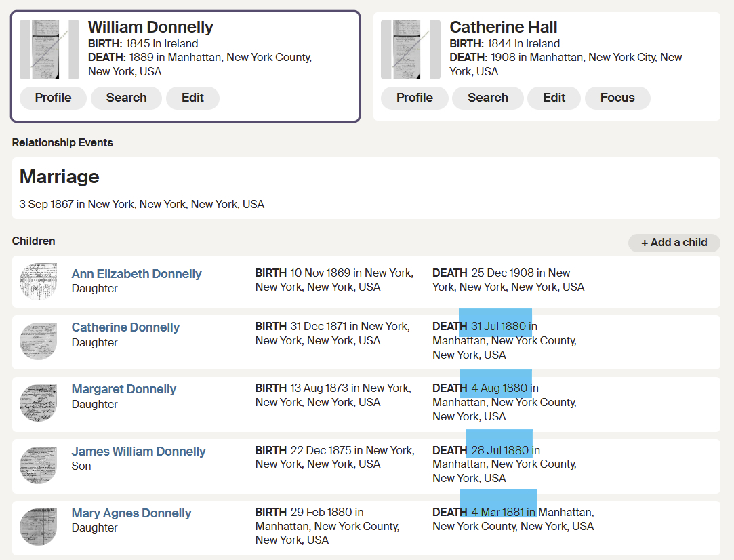The image size is (734, 560).
Task: Click Search button under William Donnelly
Action: [126, 98]
